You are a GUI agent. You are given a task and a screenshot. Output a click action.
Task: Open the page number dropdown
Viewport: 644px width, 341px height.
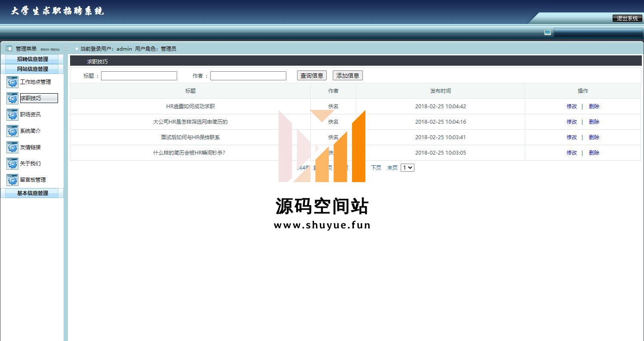(x=408, y=167)
